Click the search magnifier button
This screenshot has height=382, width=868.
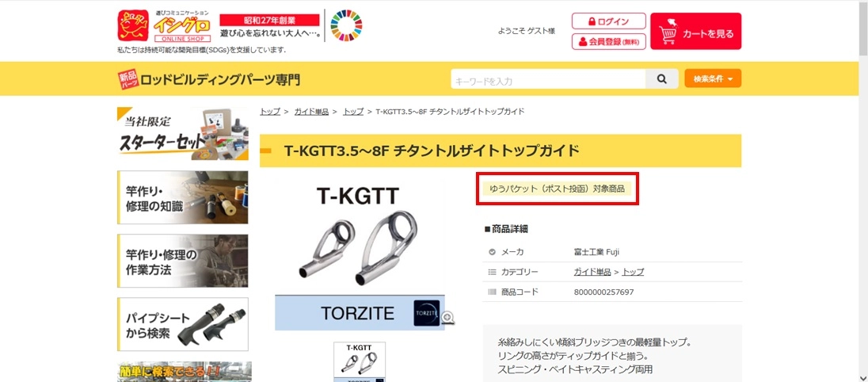(661, 78)
